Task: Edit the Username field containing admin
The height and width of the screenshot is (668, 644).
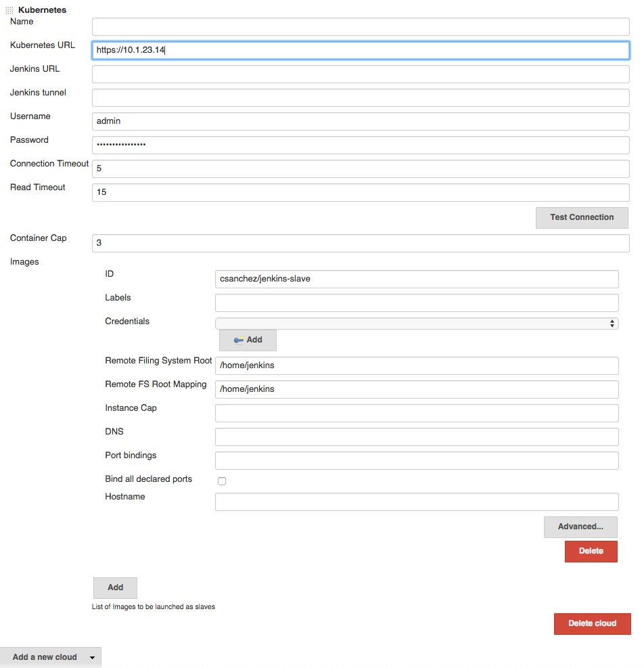Action: [x=361, y=121]
